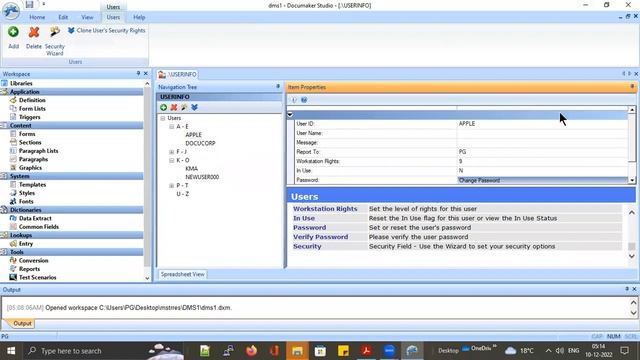
Task: Select the U - Z group in tree
Action: click(x=182, y=194)
